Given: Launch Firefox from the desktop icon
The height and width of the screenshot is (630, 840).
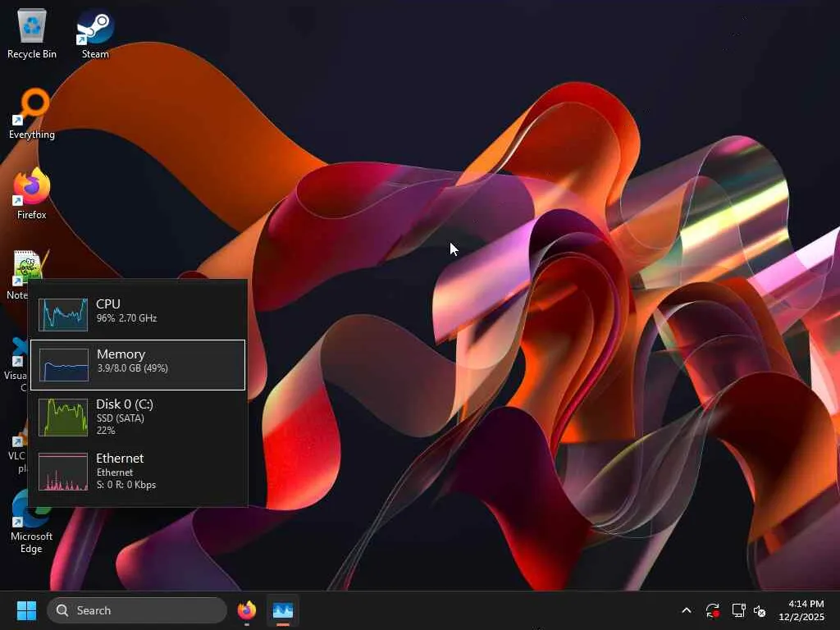Looking at the screenshot, I should coord(32,194).
